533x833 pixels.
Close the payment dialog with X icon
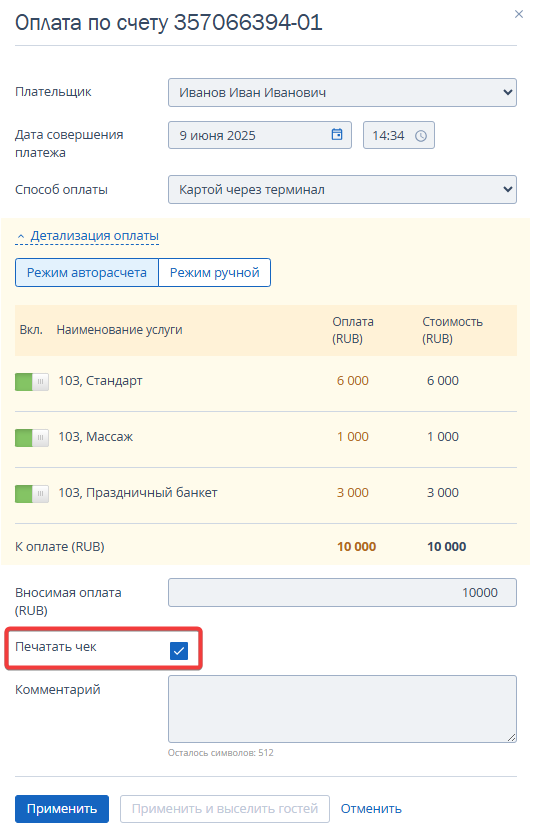click(519, 14)
